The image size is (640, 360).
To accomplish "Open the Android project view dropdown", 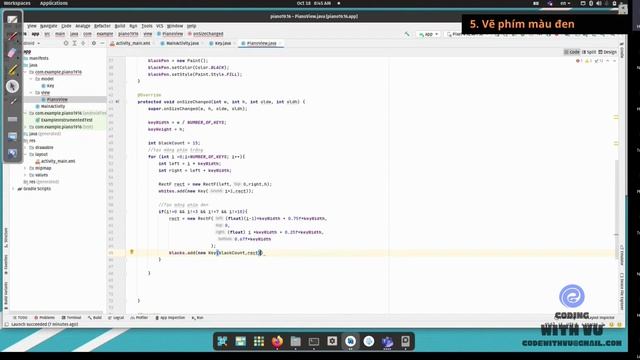I will [x=32, y=43].
